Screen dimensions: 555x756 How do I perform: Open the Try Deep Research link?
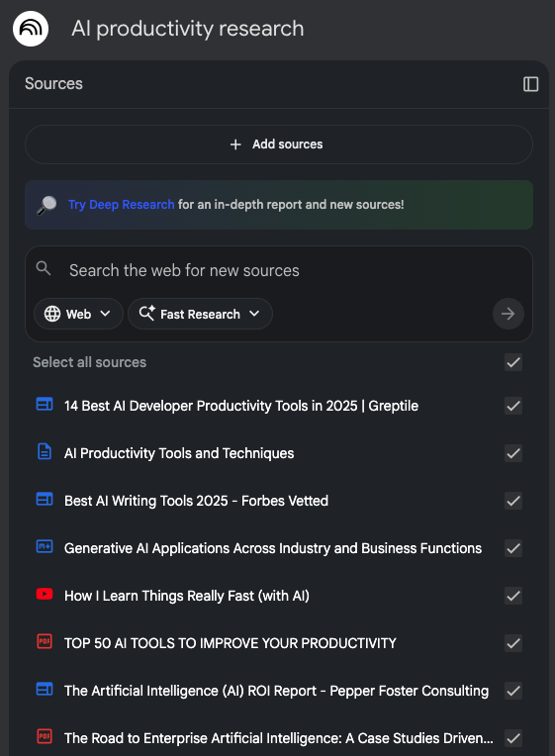(x=121, y=205)
